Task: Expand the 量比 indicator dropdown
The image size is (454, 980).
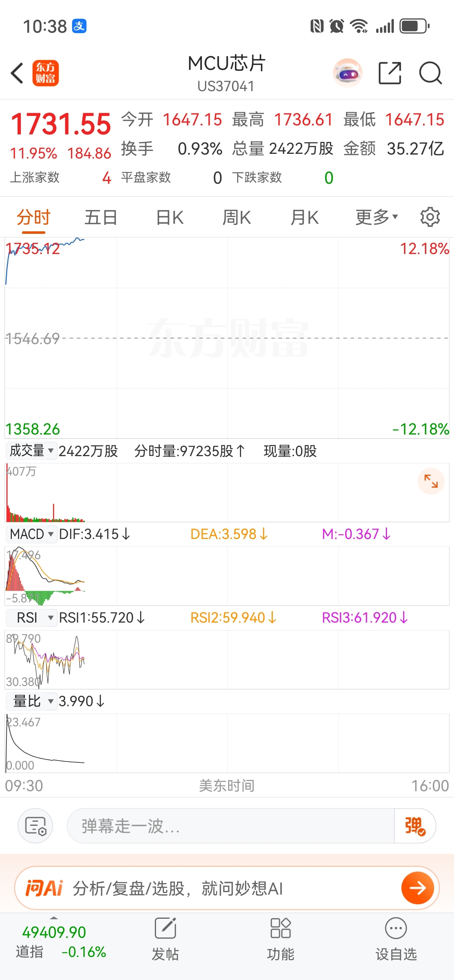Action: click(x=31, y=701)
